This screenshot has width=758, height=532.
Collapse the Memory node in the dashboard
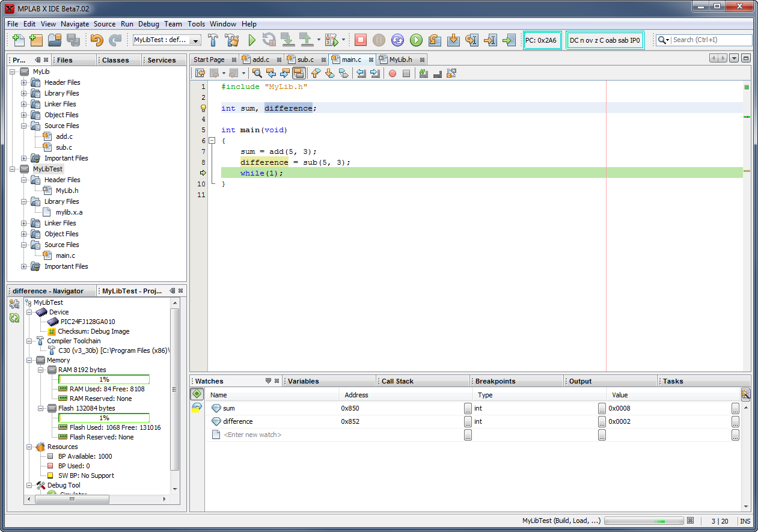(x=28, y=360)
